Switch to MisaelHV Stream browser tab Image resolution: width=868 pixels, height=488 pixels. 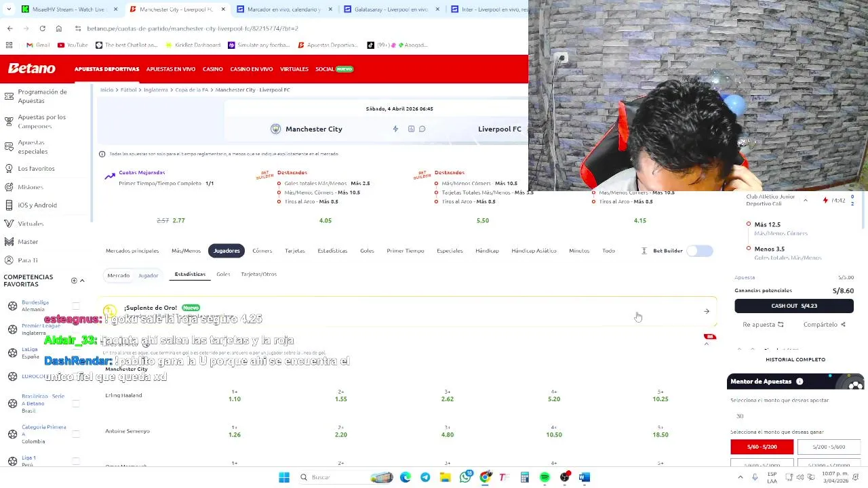68,9
